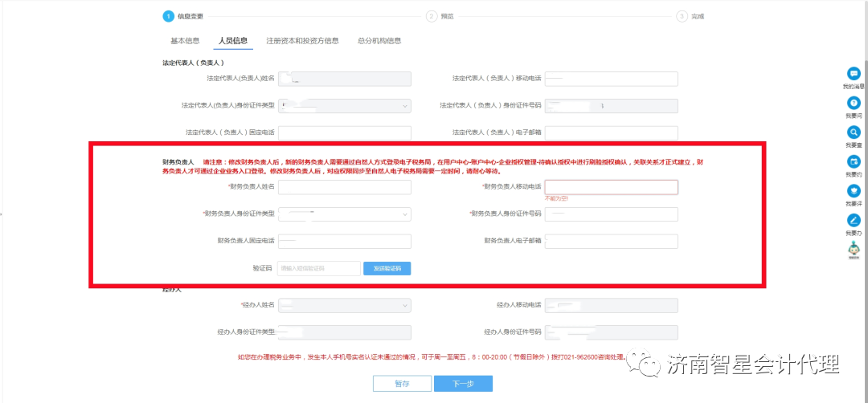Switch to 基本信息 tab
Image resolution: width=868 pixels, height=403 pixels.
[x=185, y=40]
